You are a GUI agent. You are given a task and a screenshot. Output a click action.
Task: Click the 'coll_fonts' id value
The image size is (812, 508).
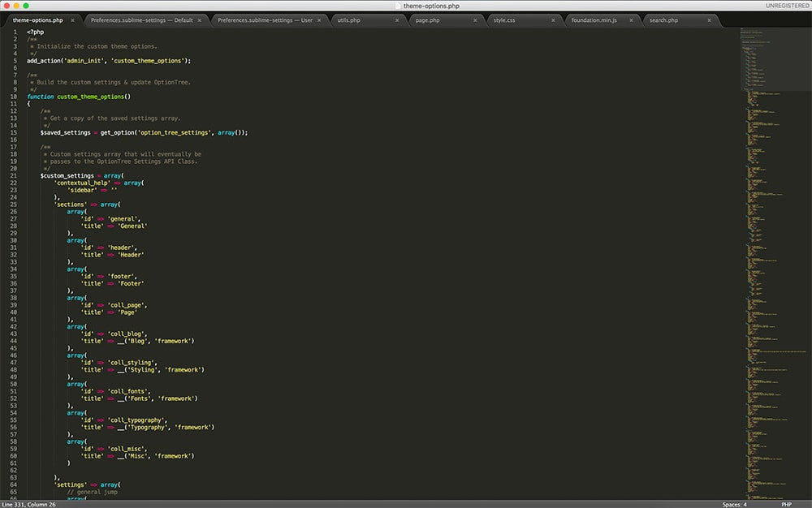127,391
